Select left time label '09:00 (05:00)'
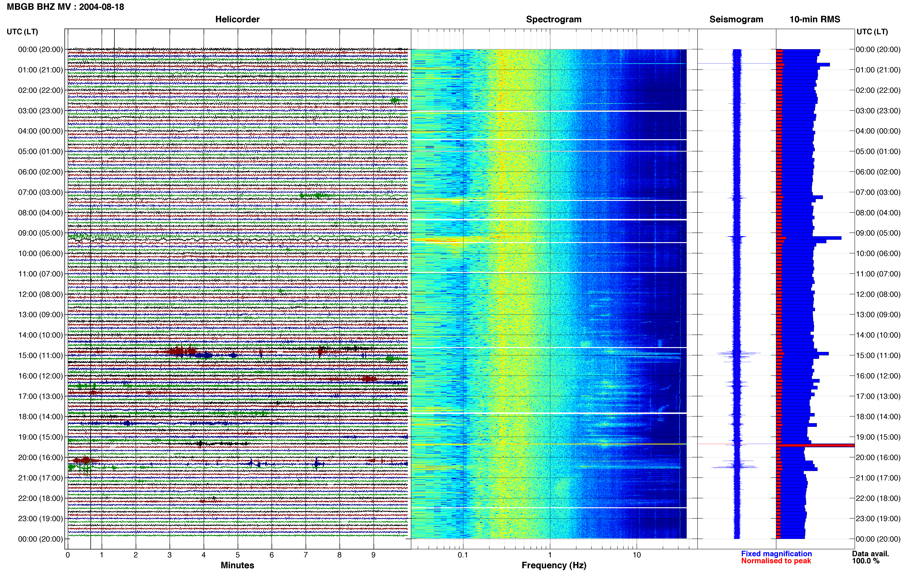 [41, 233]
